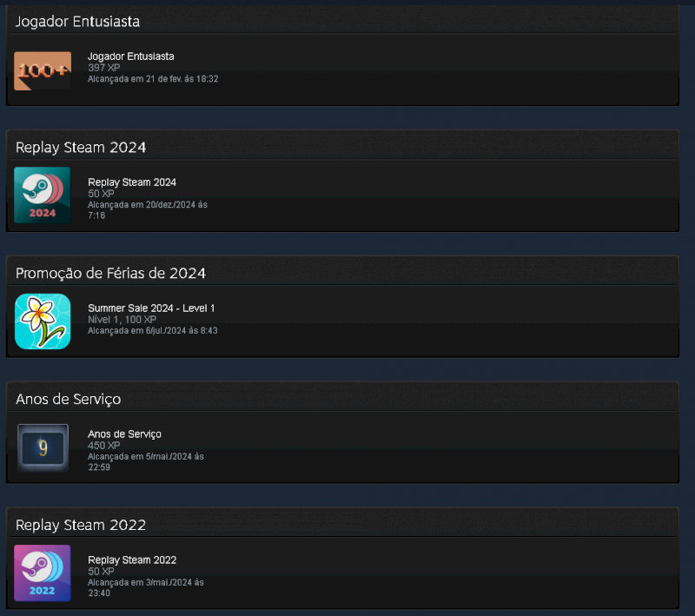
Task: Open the Replay Steam 2022 section heading
Action: pyautogui.click(x=81, y=525)
